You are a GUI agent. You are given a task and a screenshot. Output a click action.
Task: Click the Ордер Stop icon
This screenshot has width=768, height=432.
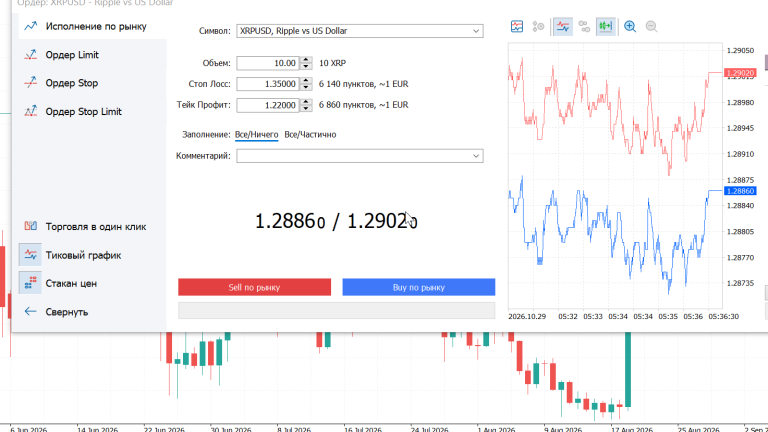tap(30, 83)
